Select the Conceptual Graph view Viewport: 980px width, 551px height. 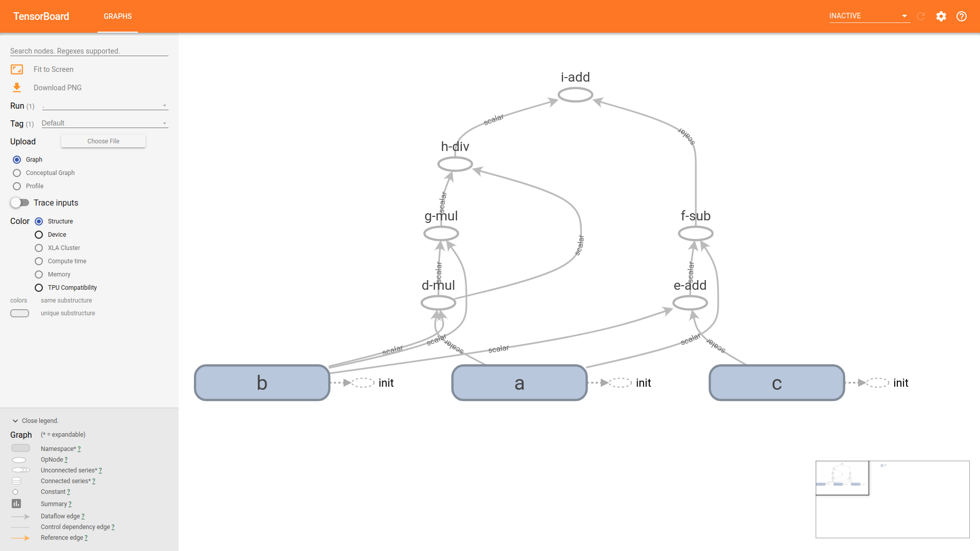17,172
